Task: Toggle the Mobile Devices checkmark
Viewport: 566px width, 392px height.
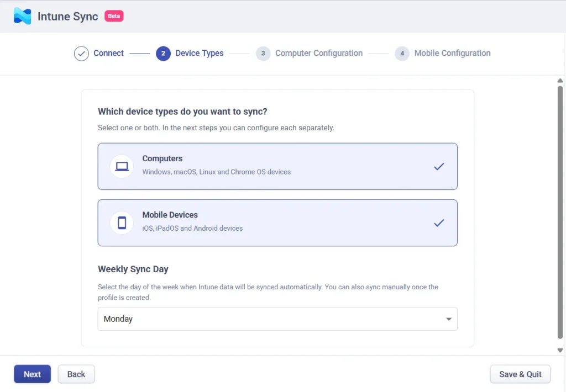Action: click(439, 223)
